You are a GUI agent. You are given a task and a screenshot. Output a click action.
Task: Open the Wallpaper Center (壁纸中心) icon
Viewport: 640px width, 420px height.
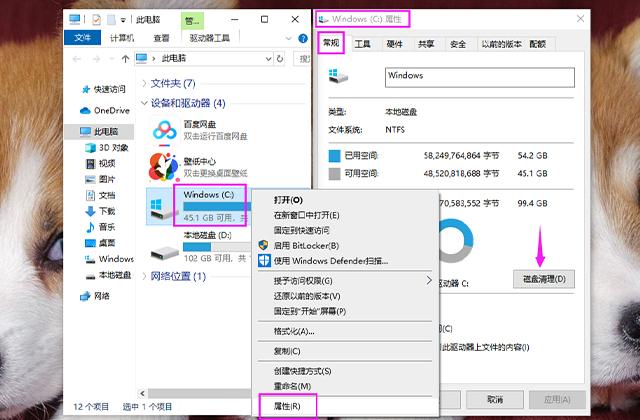[x=164, y=167]
